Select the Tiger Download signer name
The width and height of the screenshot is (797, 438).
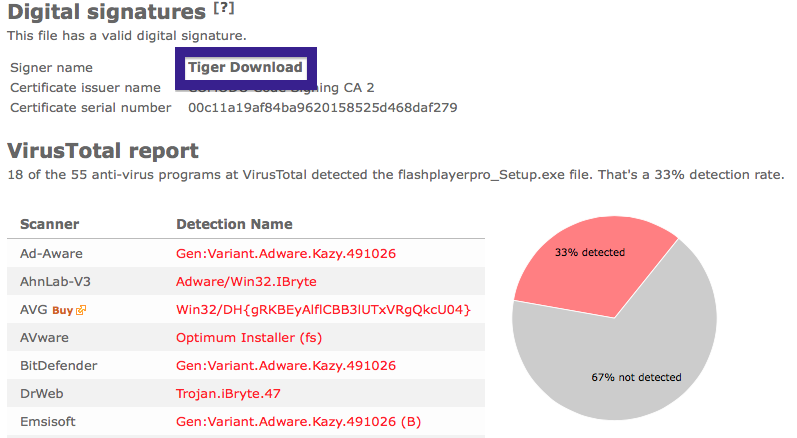pos(246,68)
